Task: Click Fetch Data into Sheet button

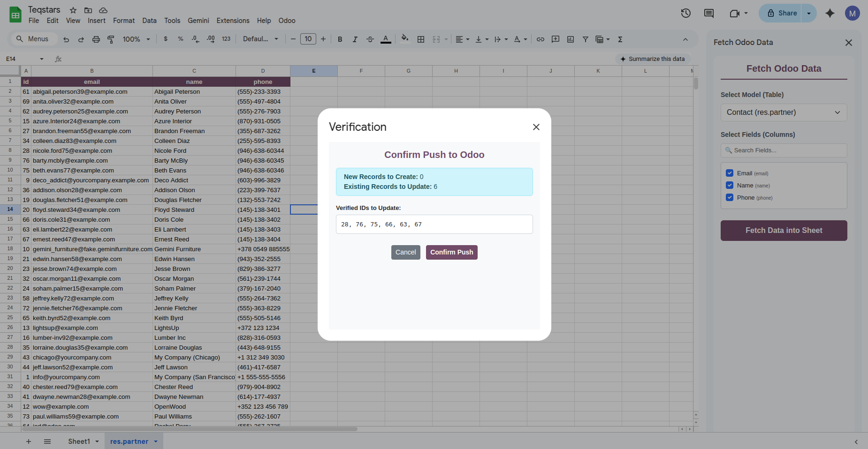Action: point(784,231)
